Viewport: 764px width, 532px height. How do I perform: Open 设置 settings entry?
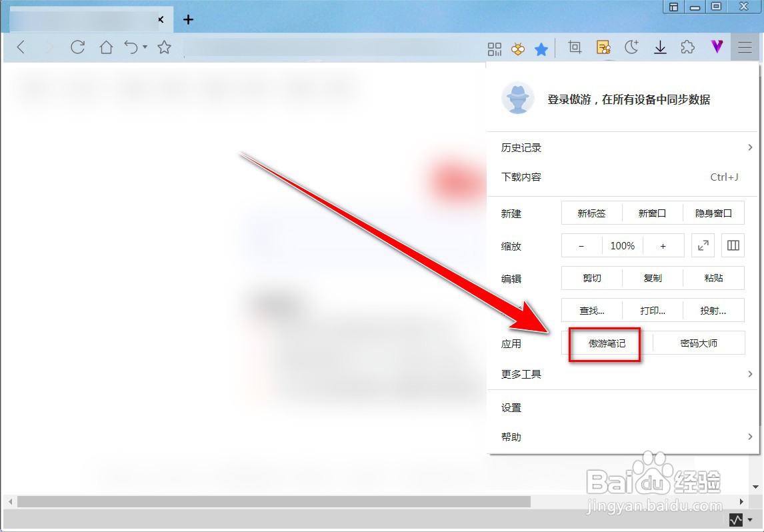tap(623, 407)
